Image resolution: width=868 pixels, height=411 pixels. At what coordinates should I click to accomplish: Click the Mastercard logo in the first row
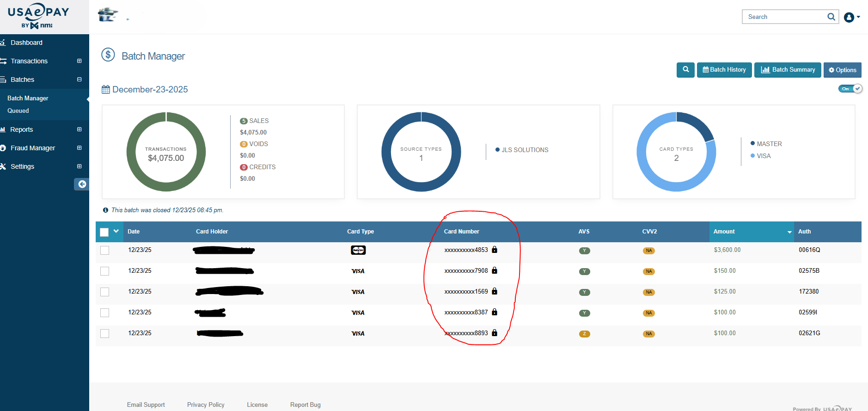pyautogui.click(x=358, y=250)
